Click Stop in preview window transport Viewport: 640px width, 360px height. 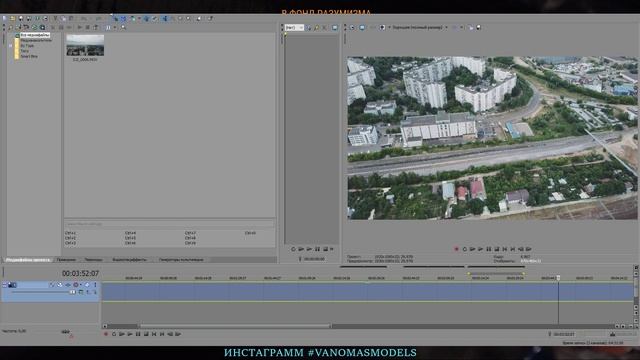coord(497,249)
